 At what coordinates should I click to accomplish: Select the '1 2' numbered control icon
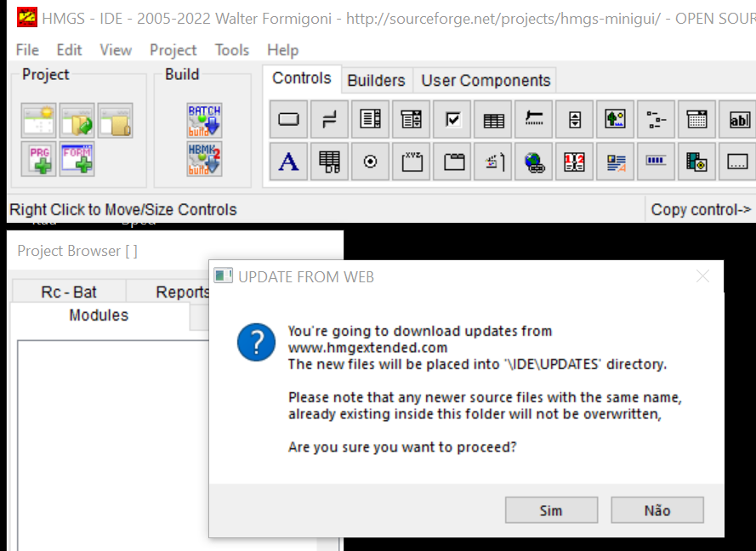(x=574, y=162)
